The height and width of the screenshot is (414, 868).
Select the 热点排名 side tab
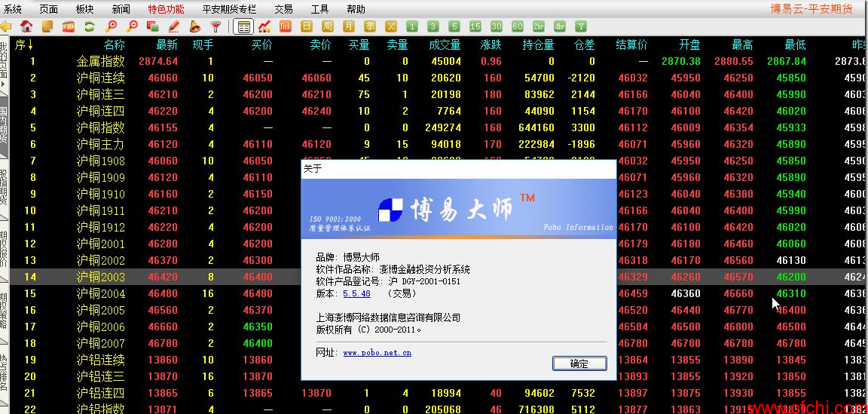pos(4,373)
